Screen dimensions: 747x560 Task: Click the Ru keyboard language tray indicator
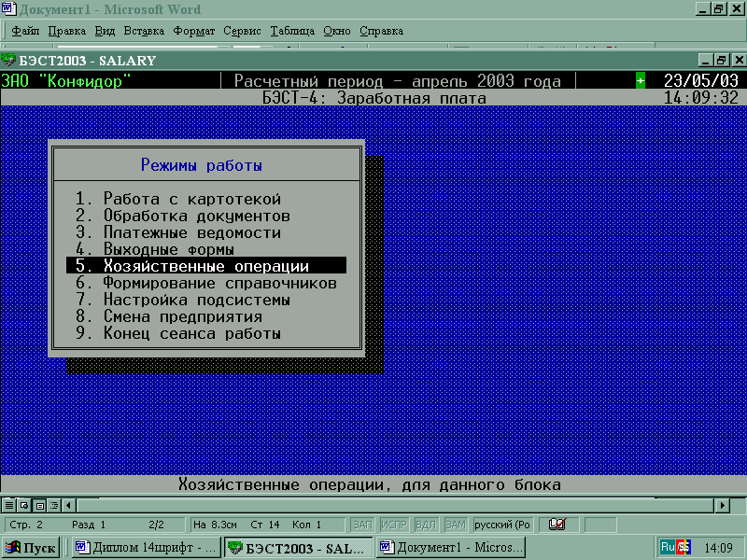click(x=668, y=547)
